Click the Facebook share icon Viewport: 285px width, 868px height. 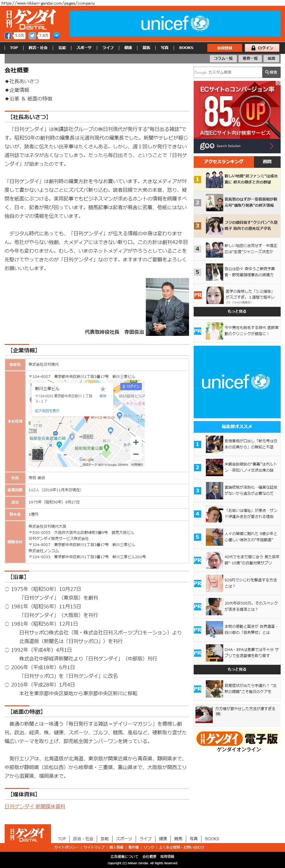[x=8, y=35]
